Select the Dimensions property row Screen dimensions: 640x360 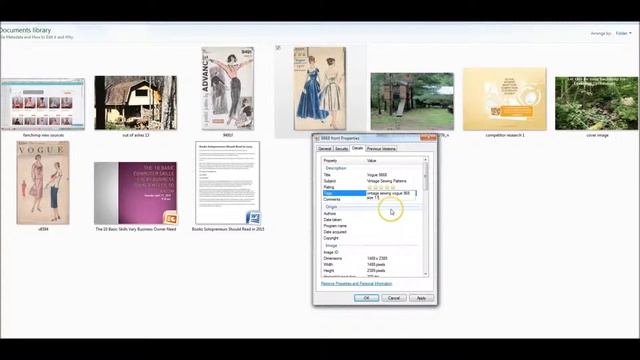tap(372, 258)
